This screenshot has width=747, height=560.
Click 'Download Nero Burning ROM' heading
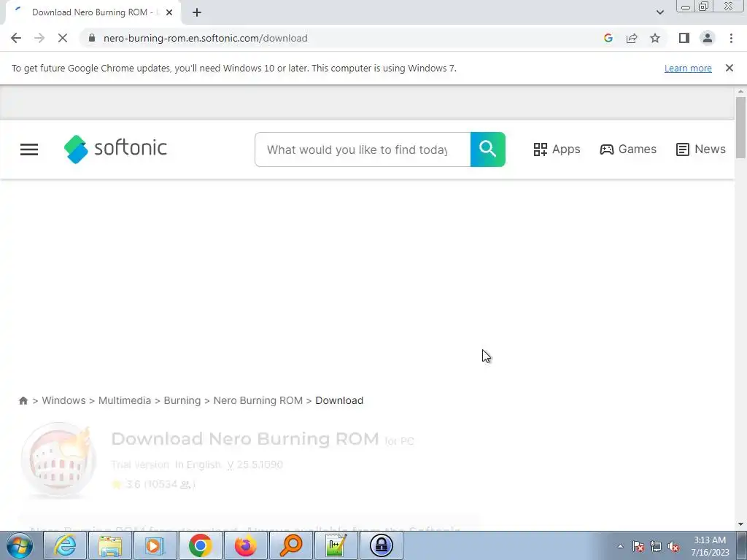(x=245, y=438)
